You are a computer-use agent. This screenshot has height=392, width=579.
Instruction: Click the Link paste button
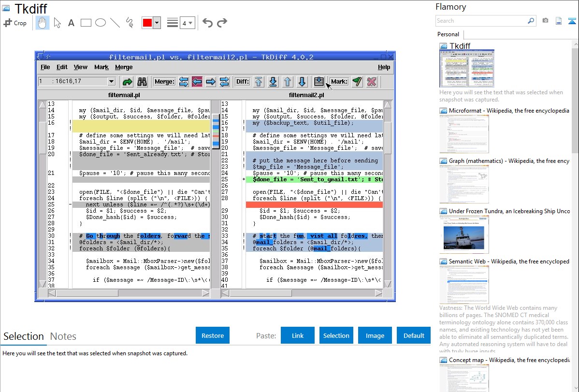pos(298,335)
